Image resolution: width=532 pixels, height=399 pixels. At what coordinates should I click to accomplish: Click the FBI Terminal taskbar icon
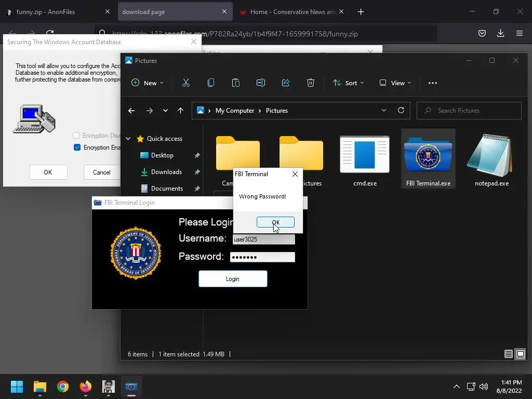click(x=131, y=387)
